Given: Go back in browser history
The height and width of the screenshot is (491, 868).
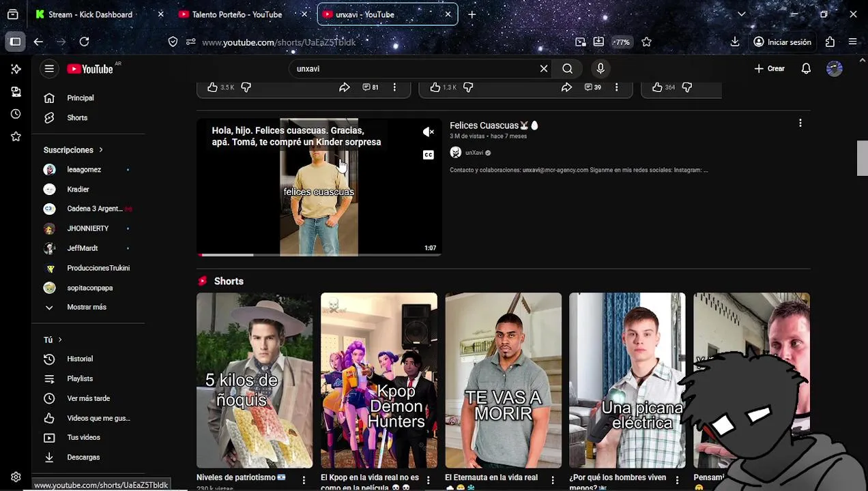Looking at the screenshot, I should click(38, 42).
